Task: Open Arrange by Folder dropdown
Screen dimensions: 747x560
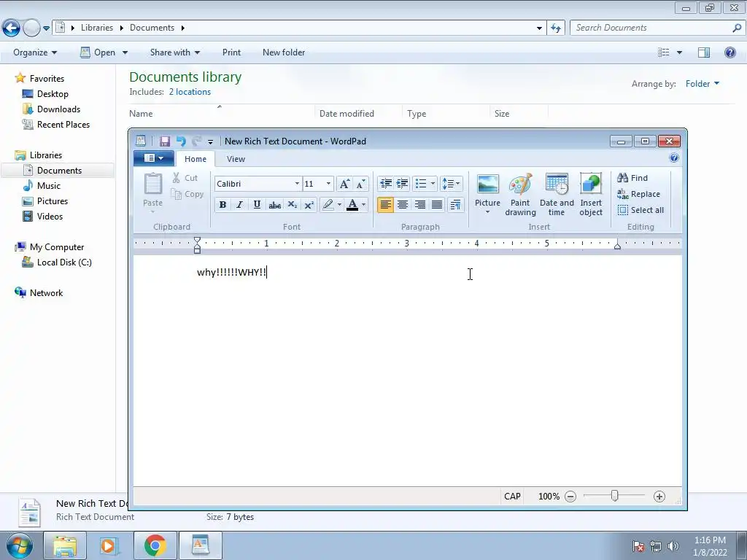Action: (703, 84)
